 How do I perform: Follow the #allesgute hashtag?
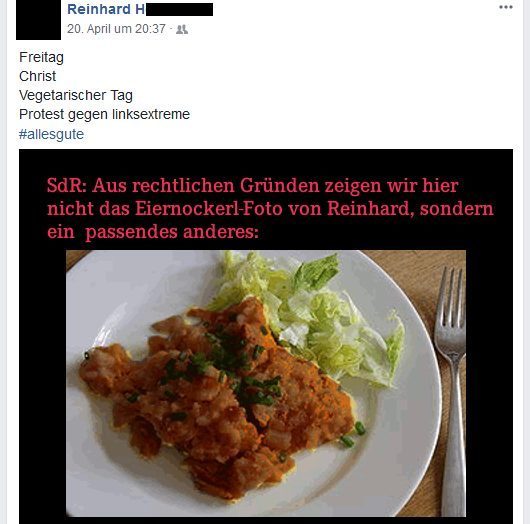(51, 134)
